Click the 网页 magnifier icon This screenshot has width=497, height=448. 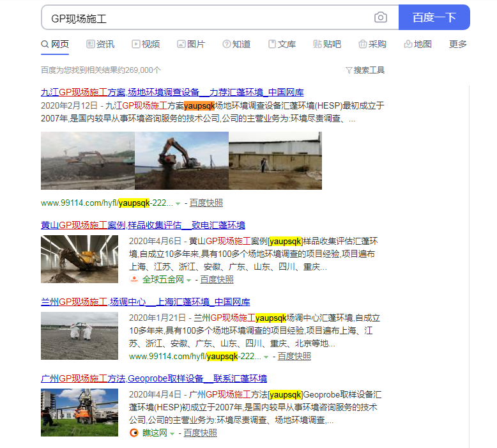(x=45, y=44)
